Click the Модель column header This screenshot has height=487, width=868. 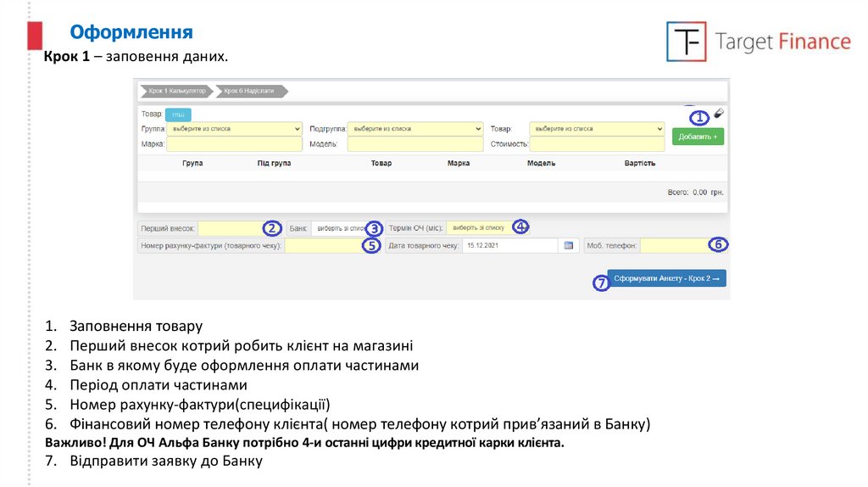click(x=541, y=163)
